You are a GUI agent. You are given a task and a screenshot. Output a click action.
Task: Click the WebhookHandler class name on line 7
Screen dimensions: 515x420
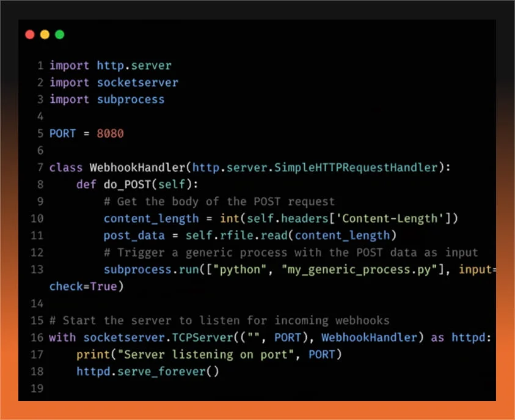(x=137, y=168)
